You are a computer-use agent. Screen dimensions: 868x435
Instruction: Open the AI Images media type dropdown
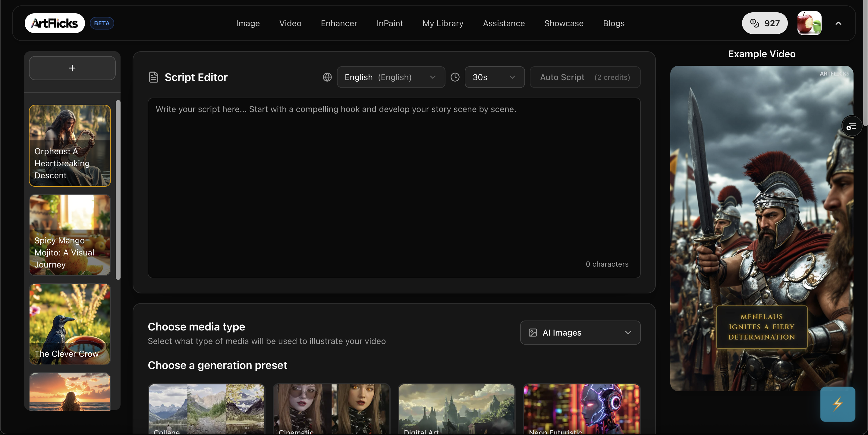(580, 333)
